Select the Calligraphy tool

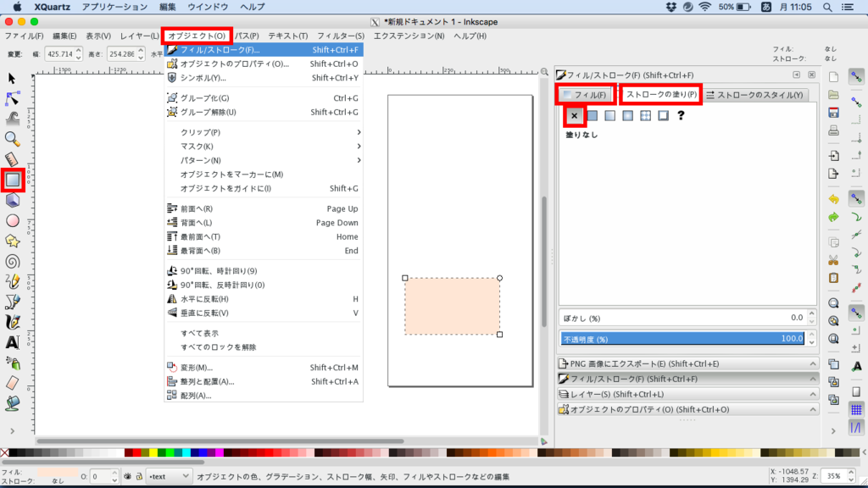(12, 322)
